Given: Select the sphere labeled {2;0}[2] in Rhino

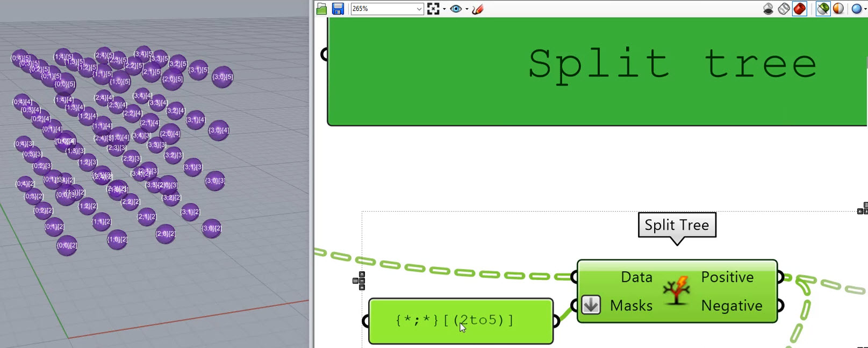Looking at the screenshot, I should tap(165, 234).
